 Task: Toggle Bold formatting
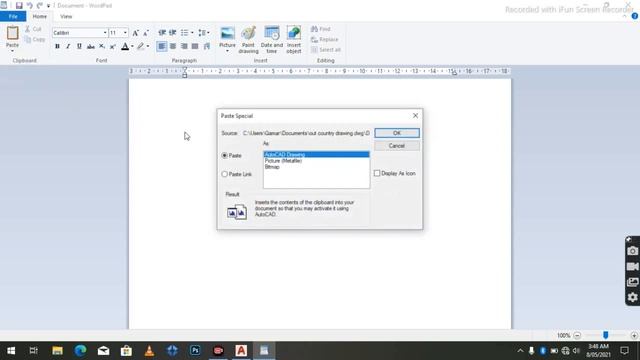tap(57, 47)
